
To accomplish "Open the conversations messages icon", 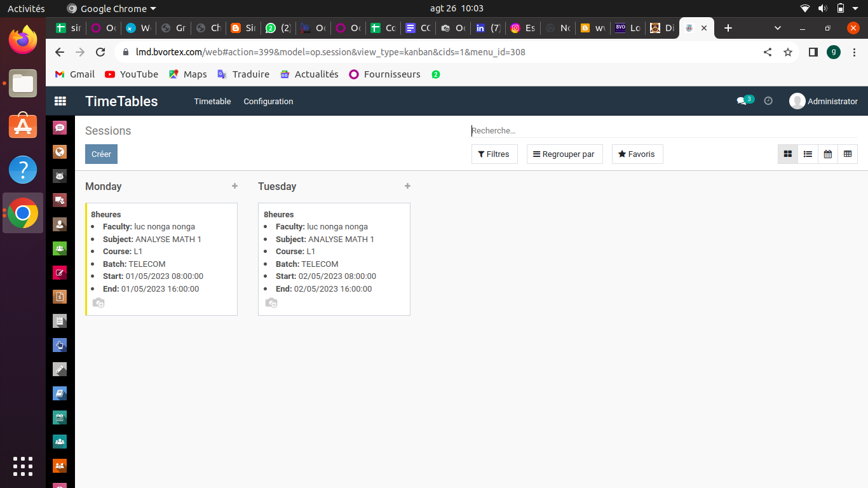I will pyautogui.click(x=742, y=101).
